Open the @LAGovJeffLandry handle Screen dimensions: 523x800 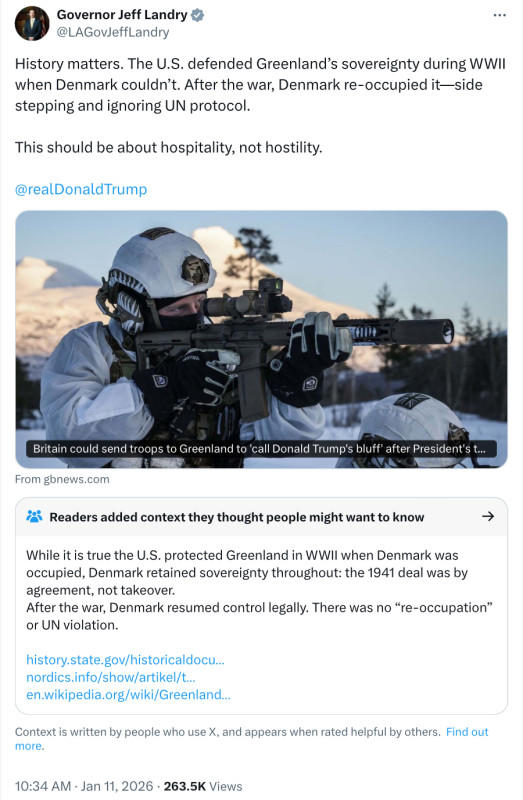(113, 32)
